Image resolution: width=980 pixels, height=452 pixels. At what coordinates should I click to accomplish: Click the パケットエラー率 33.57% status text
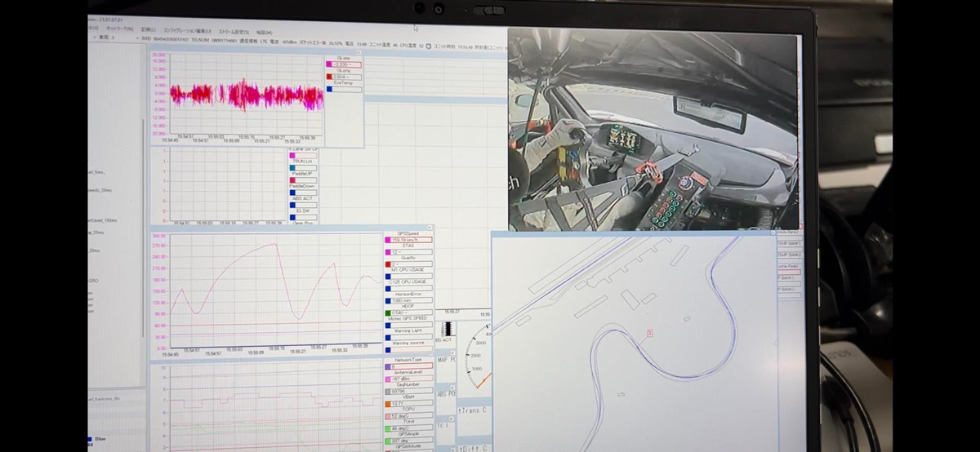coord(321,44)
